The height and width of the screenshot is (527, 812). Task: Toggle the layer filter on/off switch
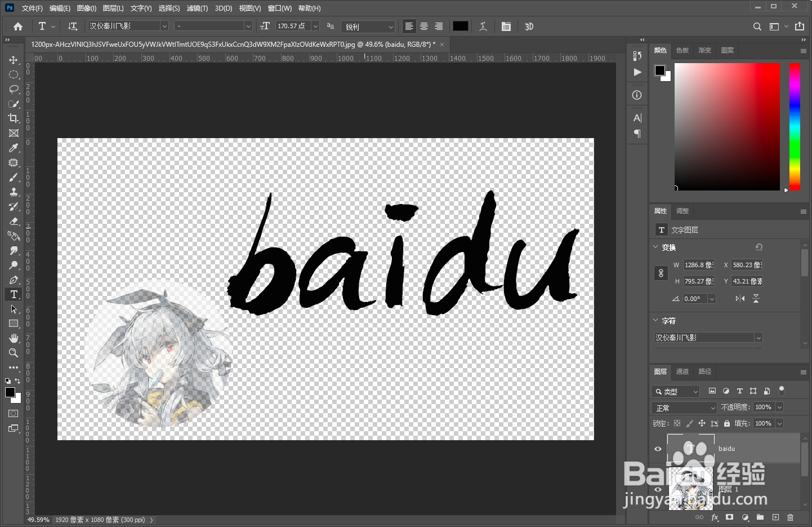point(781,390)
